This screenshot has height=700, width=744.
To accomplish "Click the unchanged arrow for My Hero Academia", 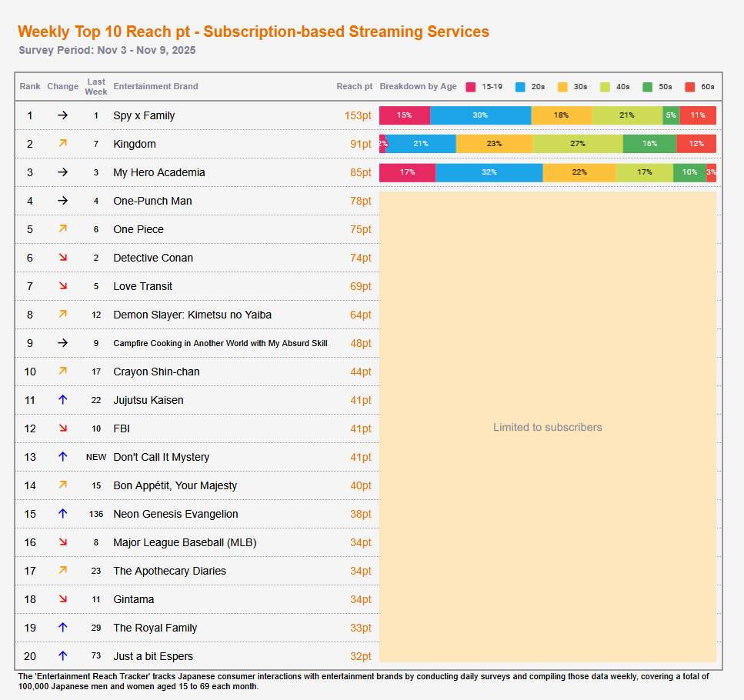I will point(62,172).
